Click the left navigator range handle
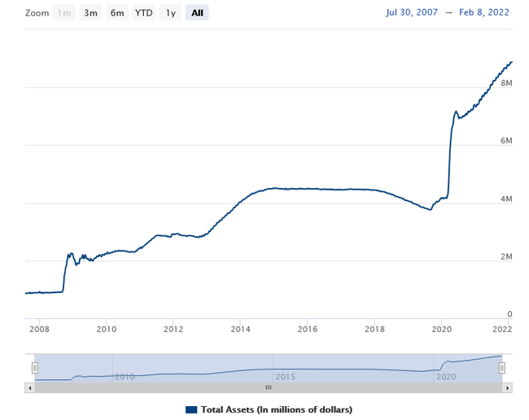 (x=35, y=368)
